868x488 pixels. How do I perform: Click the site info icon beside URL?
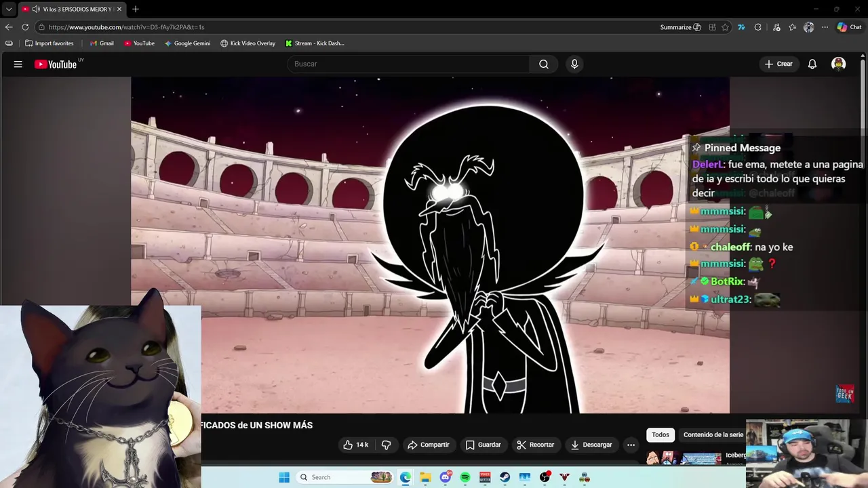point(41,27)
